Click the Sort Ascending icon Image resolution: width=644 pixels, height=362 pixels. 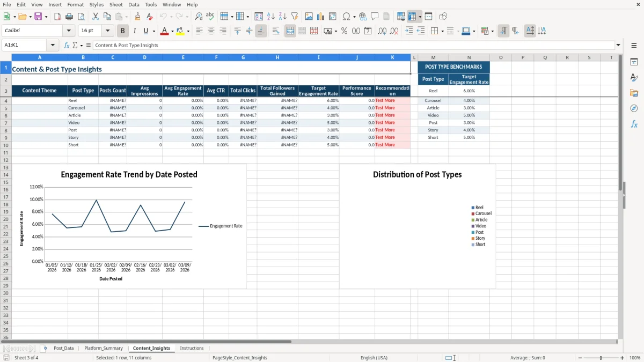pos(271,17)
